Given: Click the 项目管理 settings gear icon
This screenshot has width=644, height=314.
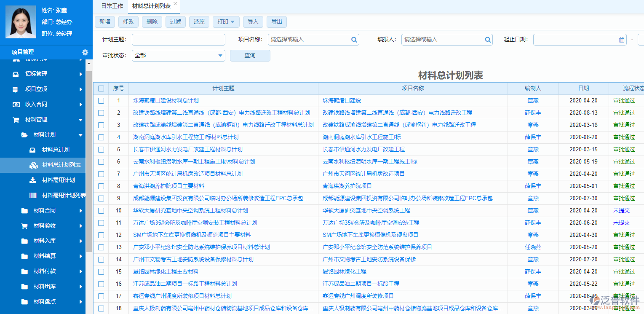Looking at the screenshot, I should [x=85, y=52].
